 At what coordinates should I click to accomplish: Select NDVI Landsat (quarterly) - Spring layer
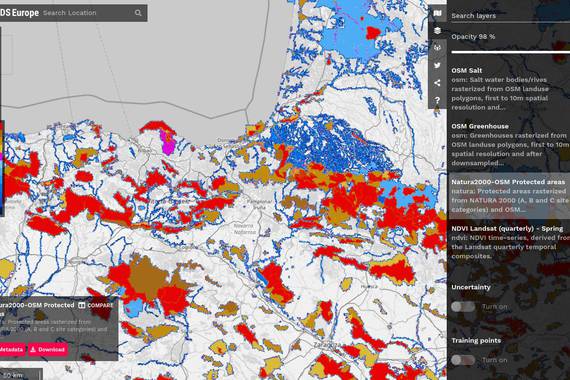pos(509,242)
